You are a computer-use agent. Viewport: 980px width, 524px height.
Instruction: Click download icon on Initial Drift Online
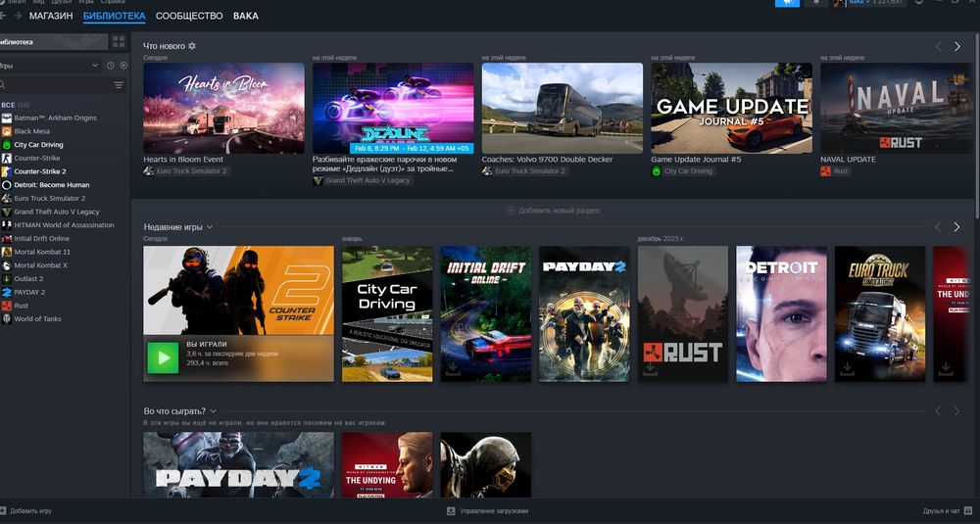(x=453, y=369)
